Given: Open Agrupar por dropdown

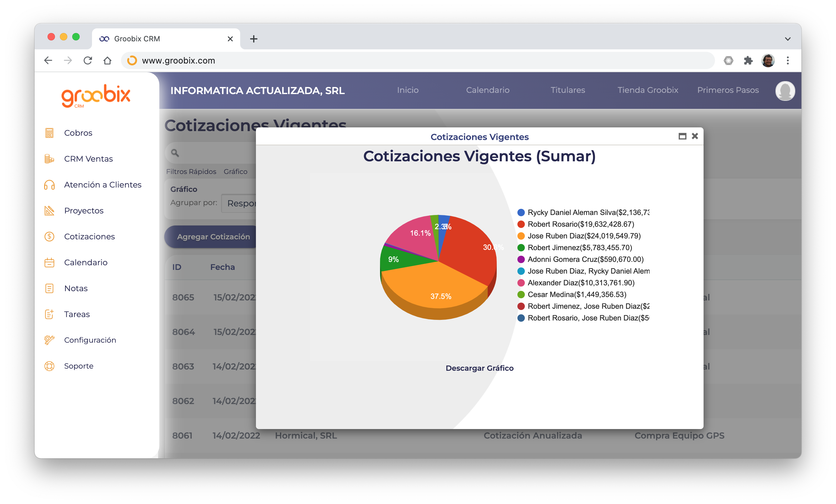Looking at the screenshot, I should 239,203.
